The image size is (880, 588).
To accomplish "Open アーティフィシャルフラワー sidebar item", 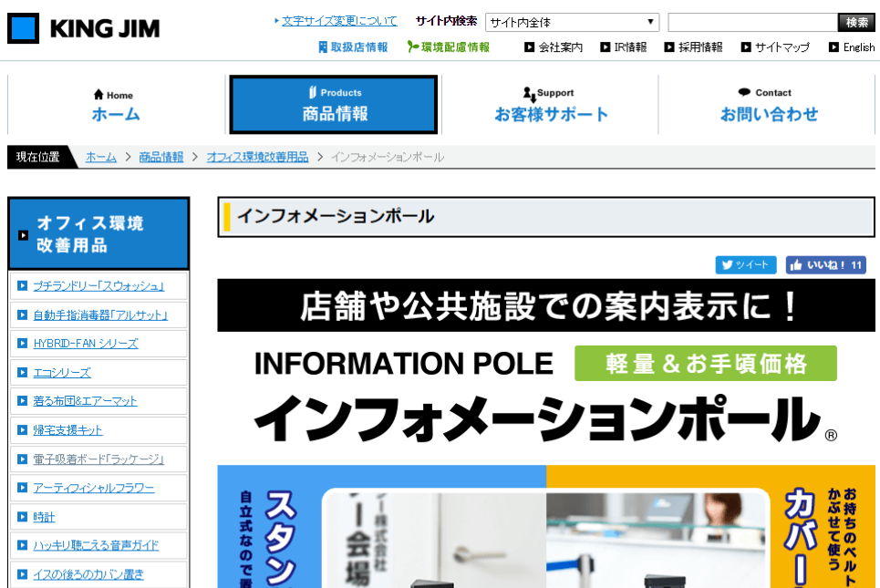I will tap(94, 488).
